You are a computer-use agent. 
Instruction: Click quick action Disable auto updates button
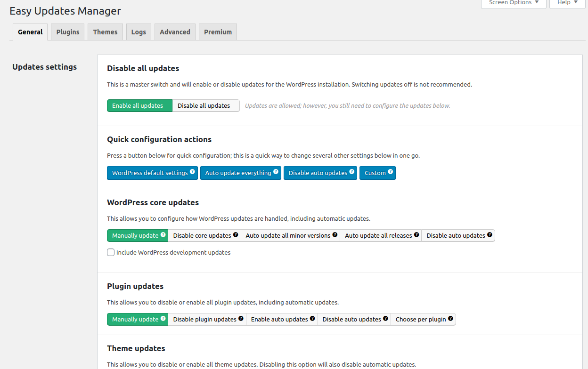pyautogui.click(x=320, y=173)
